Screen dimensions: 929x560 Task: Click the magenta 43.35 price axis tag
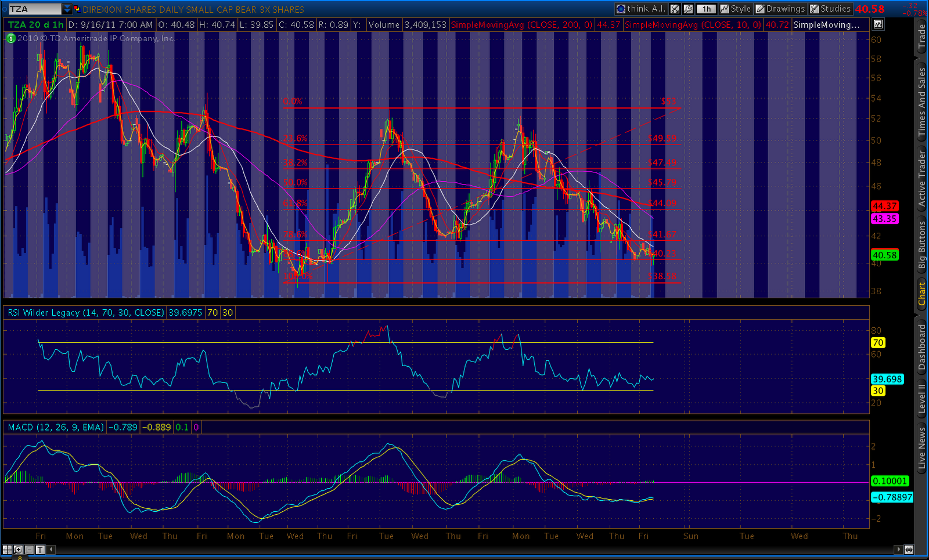click(885, 219)
